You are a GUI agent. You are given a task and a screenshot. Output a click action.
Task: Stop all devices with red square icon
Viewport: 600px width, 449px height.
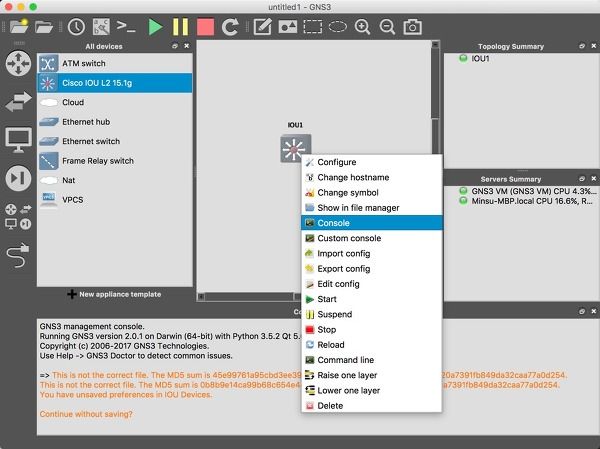pos(205,27)
